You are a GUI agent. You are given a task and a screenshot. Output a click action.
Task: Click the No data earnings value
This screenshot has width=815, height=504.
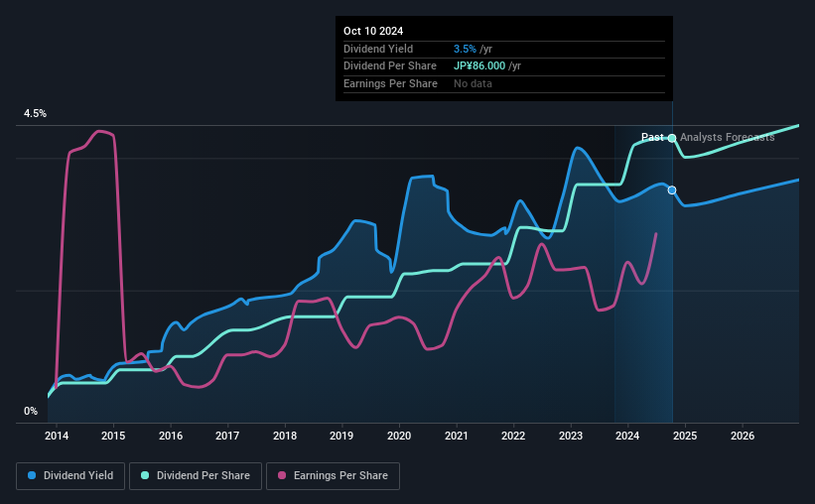[473, 83]
